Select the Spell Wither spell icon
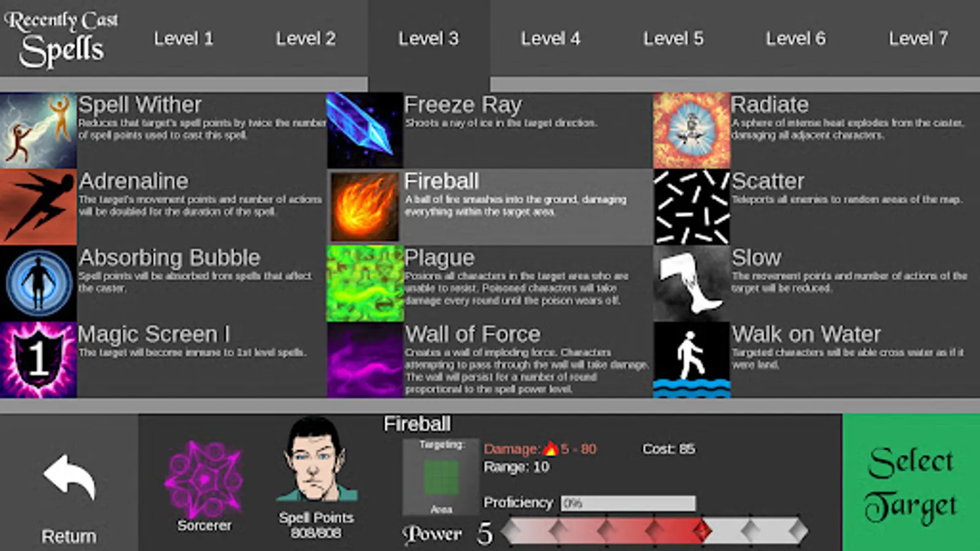 38,130
